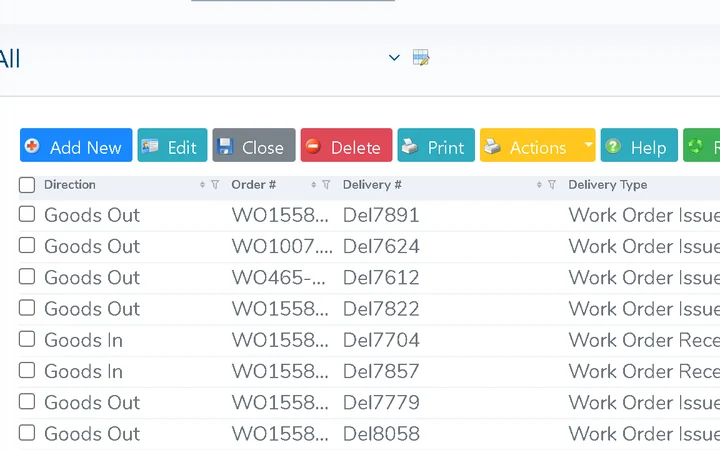Viewport: 720px width, 450px height.
Task: Check the row for Del7822
Action: pos(27,308)
